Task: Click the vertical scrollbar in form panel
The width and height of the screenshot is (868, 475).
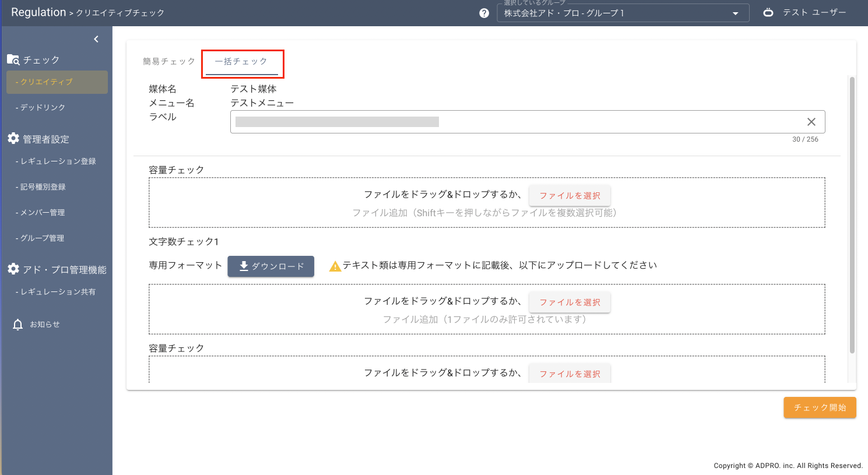Action: [852, 214]
